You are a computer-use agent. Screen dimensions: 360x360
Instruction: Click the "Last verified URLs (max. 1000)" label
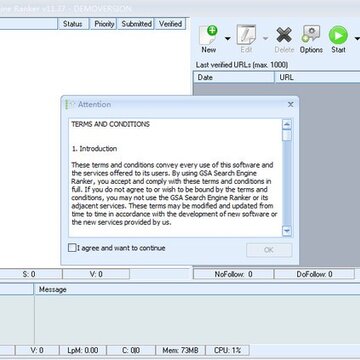[242, 65]
